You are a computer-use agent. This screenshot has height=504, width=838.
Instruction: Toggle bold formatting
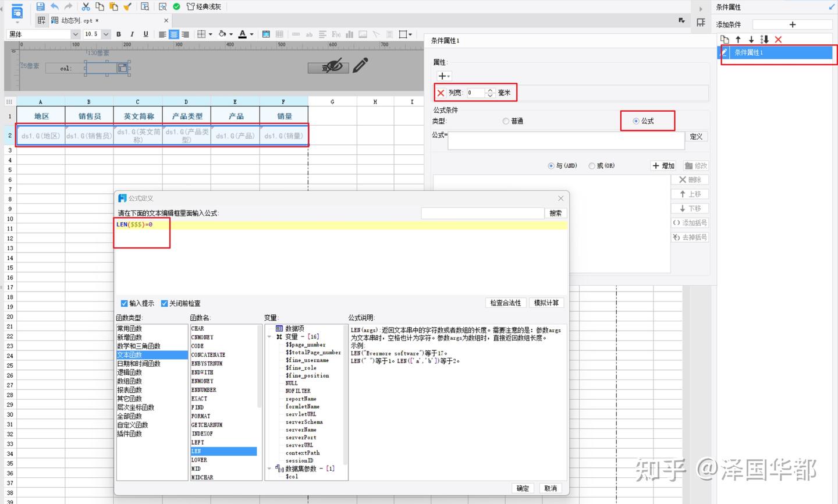pos(119,34)
